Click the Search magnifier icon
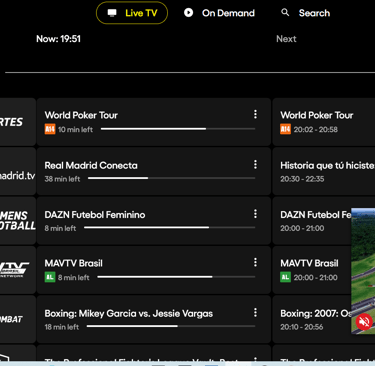Image resolution: width=375 pixels, height=366 pixels. [x=285, y=13]
